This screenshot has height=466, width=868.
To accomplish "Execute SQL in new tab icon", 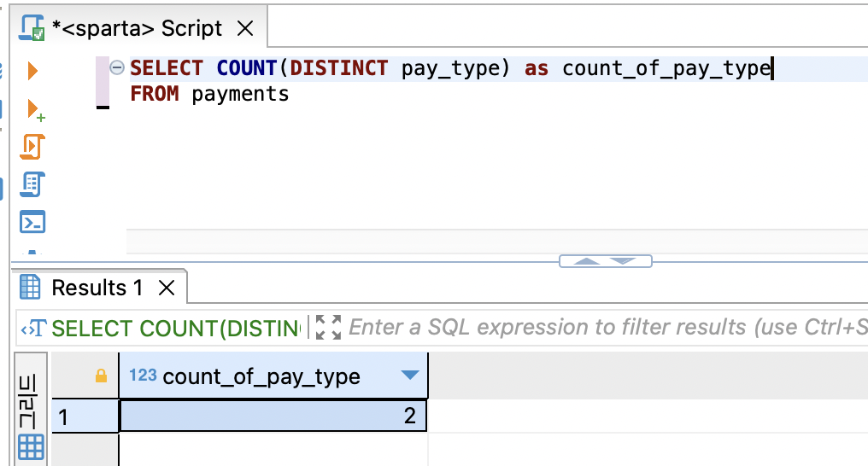I will click(35, 110).
